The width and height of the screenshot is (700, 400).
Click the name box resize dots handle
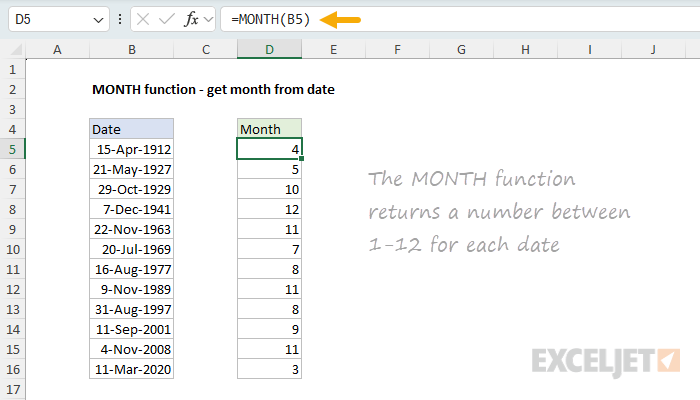click(x=120, y=20)
